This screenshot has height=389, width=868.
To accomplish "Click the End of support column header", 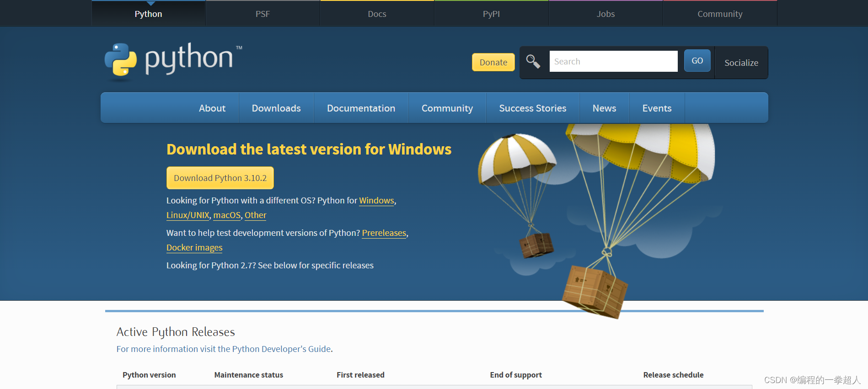I will click(x=516, y=375).
